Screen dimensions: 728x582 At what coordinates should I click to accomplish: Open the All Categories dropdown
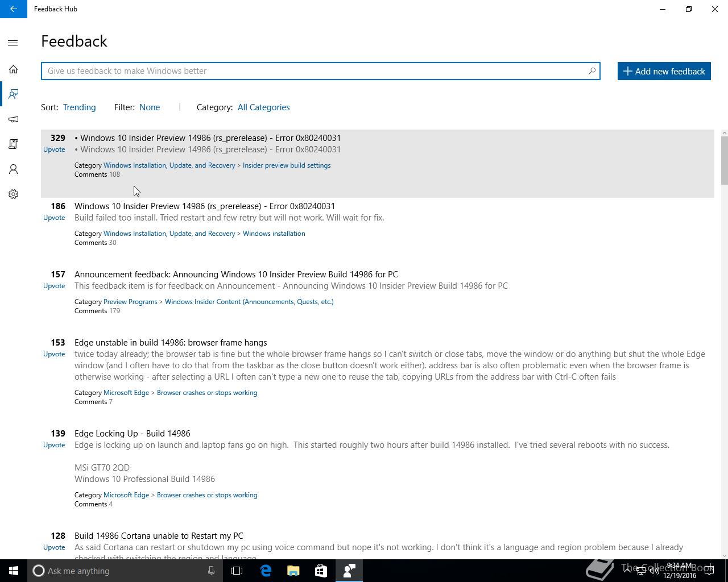click(263, 107)
